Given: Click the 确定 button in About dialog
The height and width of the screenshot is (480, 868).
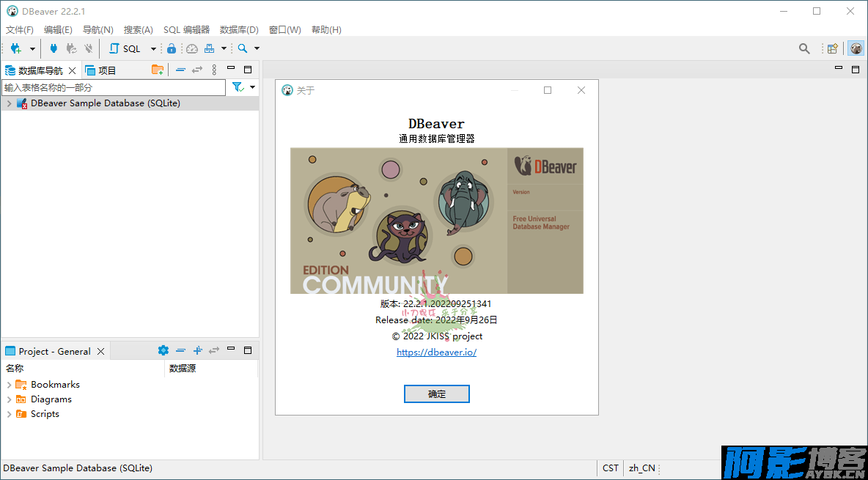Looking at the screenshot, I should (x=437, y=394).
